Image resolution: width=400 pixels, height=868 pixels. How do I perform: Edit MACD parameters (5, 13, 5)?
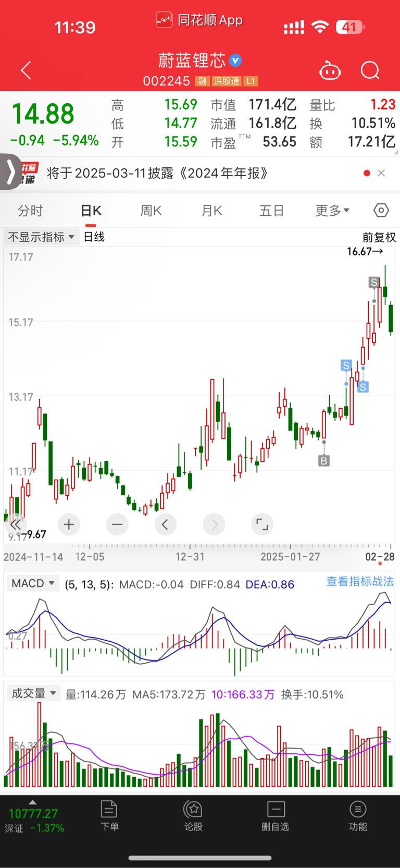click(89, 584)
